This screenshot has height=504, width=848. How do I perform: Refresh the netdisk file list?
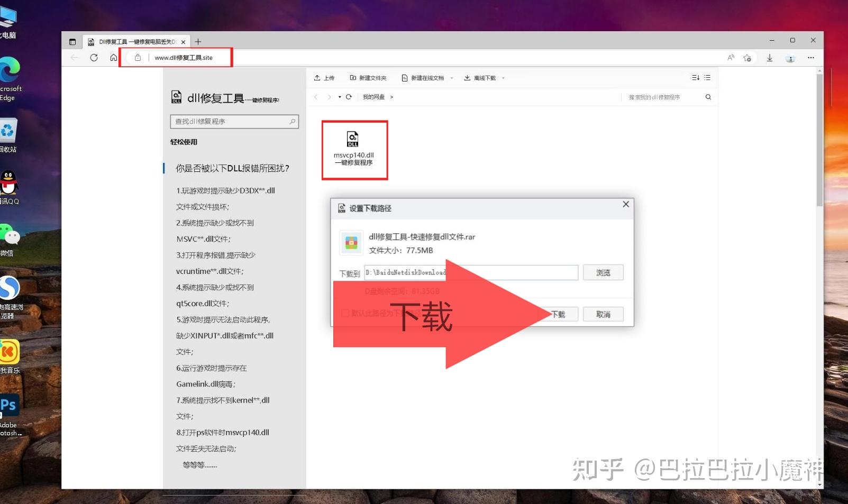[349, 97]
